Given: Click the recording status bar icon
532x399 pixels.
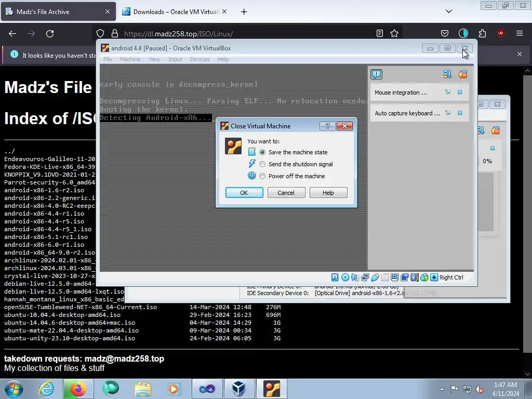Looking at the screenshot, I should [x=404, y=277].
